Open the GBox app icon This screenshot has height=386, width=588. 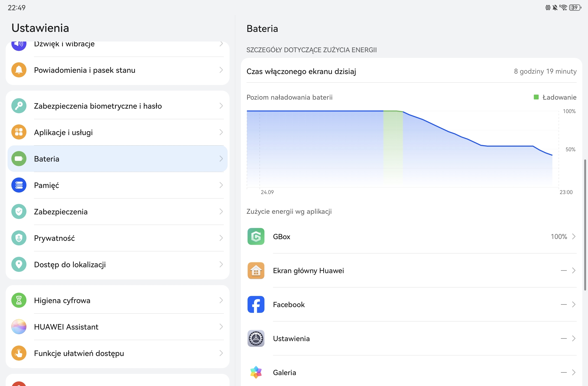256,236
